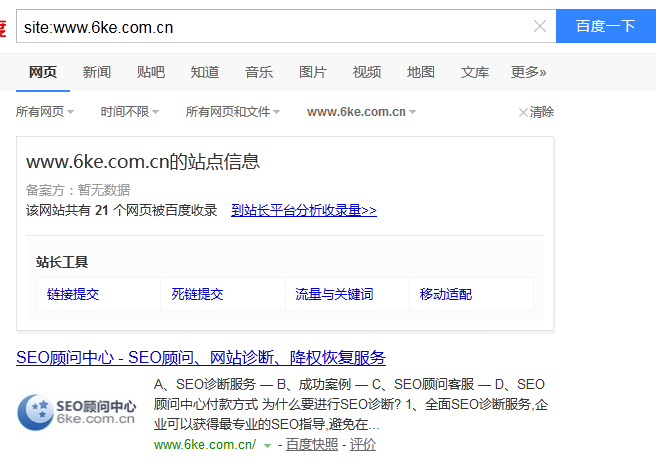Go to the 知道 tab
The height and width of the screenshot is (463, 656).
coord(205,72)
